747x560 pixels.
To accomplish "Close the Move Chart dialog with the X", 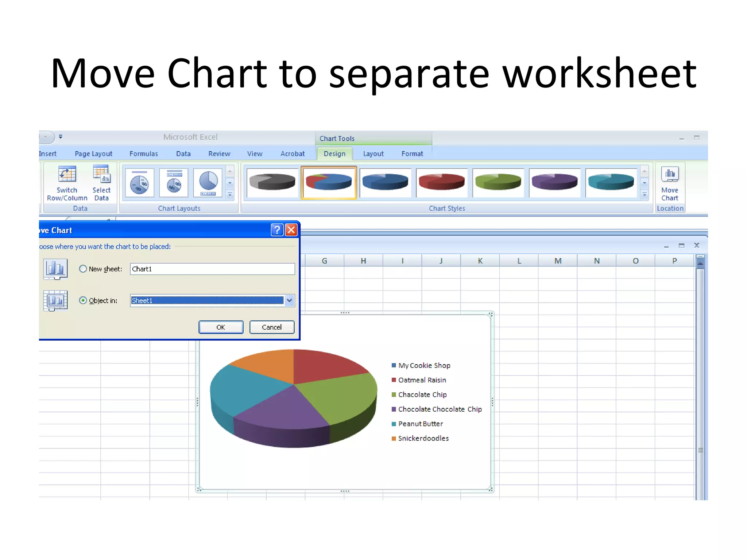I will [x=291, y=230].
